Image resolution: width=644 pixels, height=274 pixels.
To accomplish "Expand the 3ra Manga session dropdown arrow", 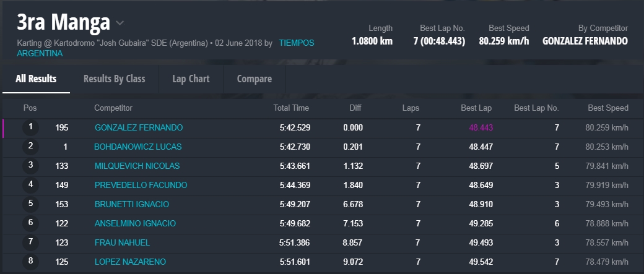I will point(120,23).
